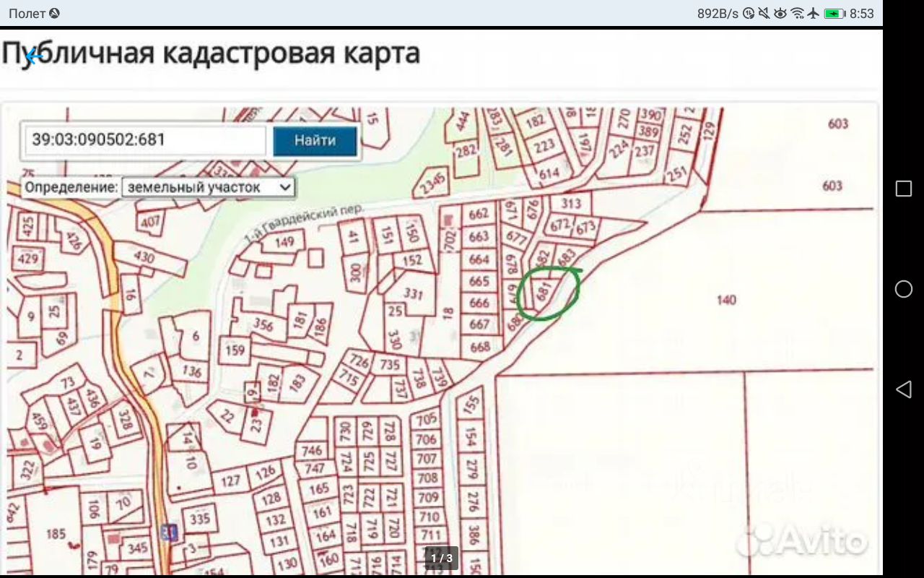Viewport: 924px width, 578px height.
Task: Tap the "Публичная кадастровая карта" heading
Action: pos(211,53)
